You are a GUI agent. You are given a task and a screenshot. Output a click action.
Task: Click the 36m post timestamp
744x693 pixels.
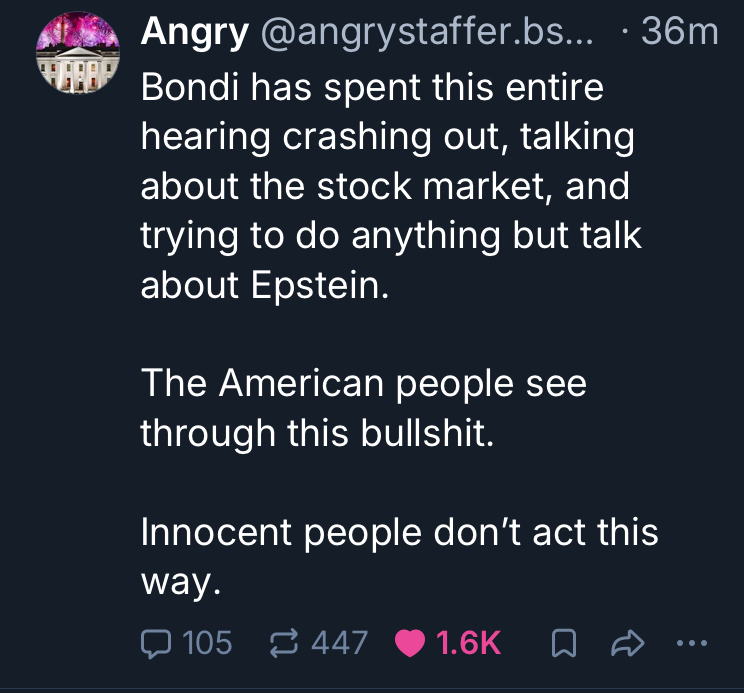tap(679, 33)
